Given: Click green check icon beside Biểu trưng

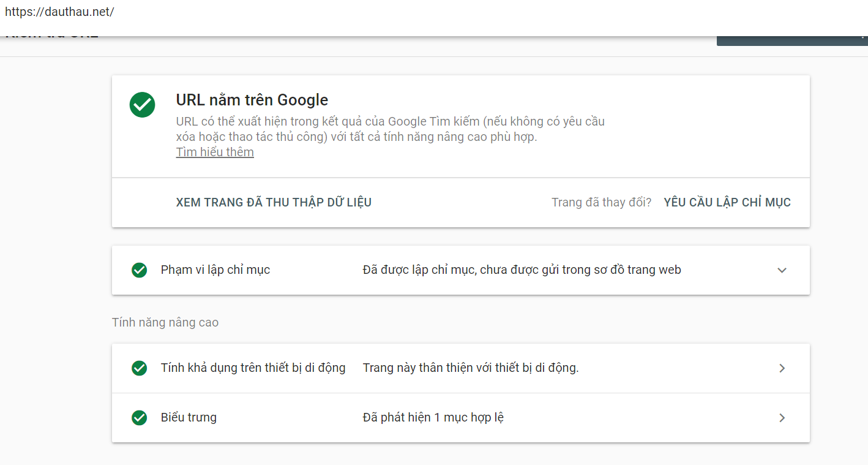Looking at the screenshot, I should point(140,418).
